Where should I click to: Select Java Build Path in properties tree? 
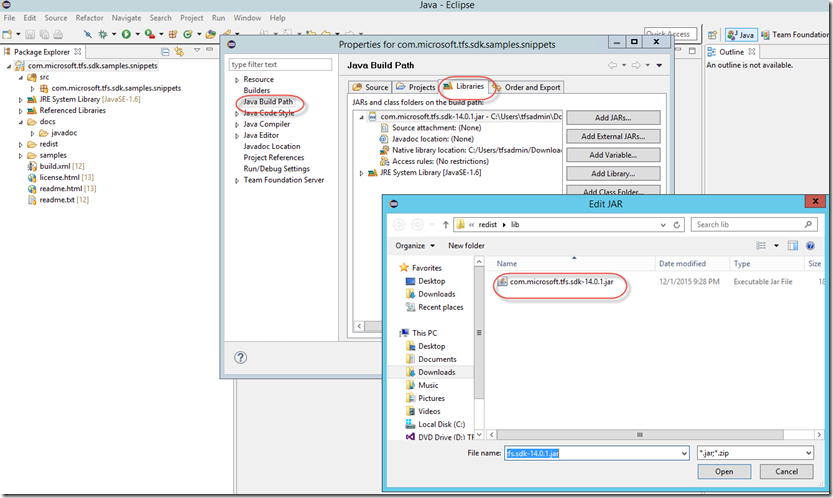(x=268, y=102)
